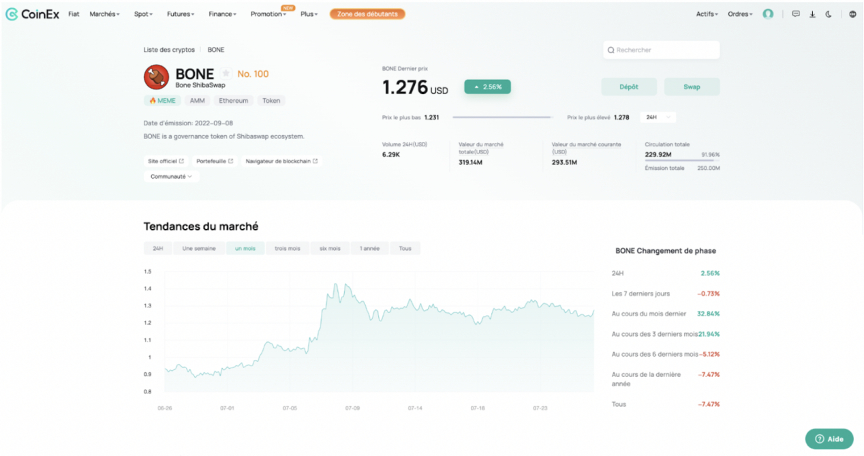
Task: Click the market trend chart area
Action: pos(379,332)
